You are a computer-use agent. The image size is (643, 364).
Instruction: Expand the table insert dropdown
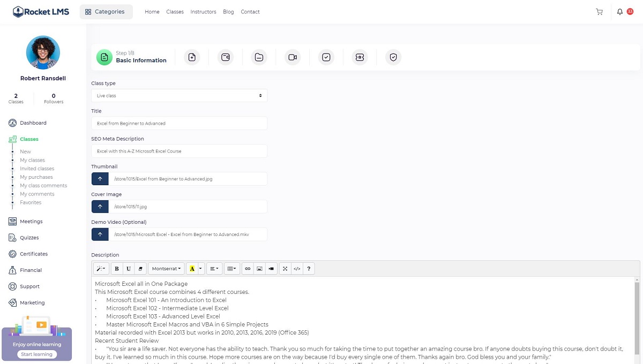(232, 269)
